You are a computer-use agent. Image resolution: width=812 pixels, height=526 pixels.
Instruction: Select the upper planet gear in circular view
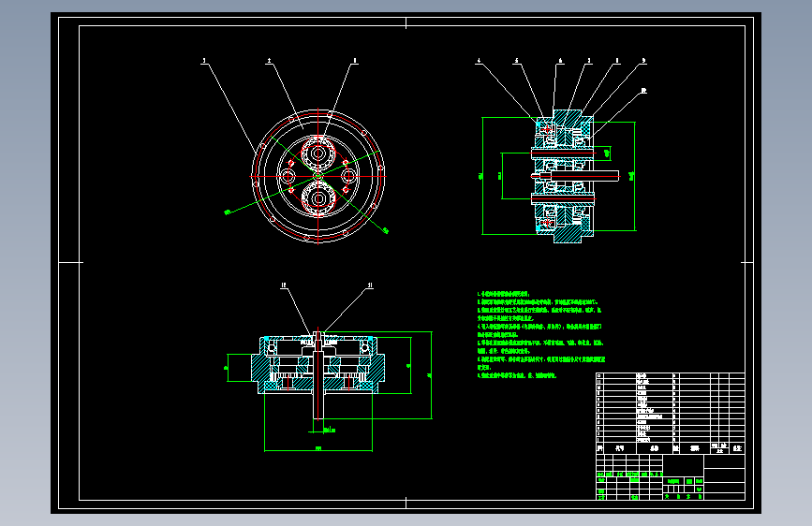coord(318,153)
